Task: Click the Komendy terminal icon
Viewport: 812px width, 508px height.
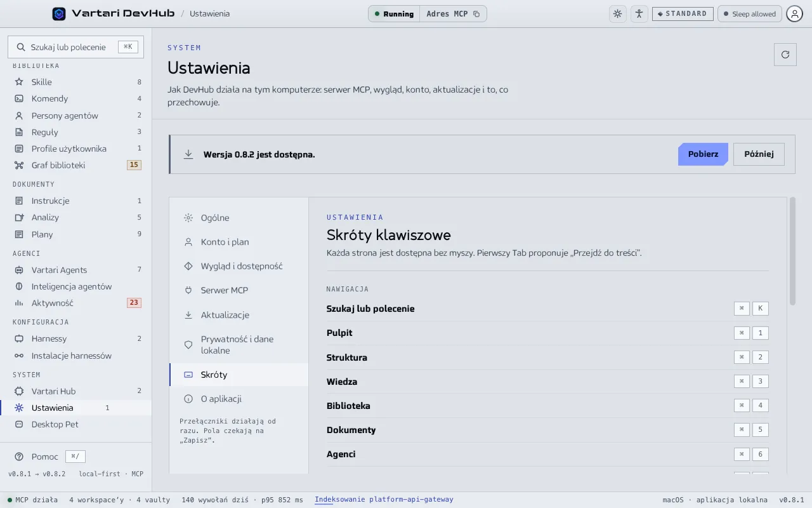Action: point(19,98)
